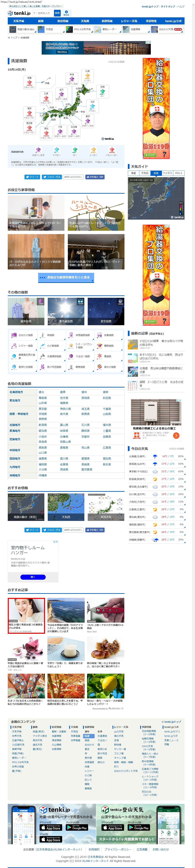Click 東京都(千代田区) in today's weather
This screenshot has height=868, width=195.
(138, 472)
